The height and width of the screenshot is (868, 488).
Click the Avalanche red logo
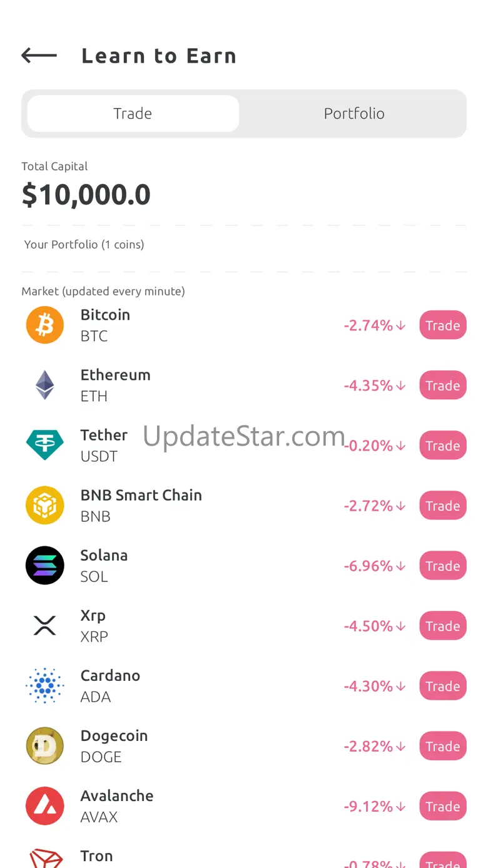click(45, 805)
